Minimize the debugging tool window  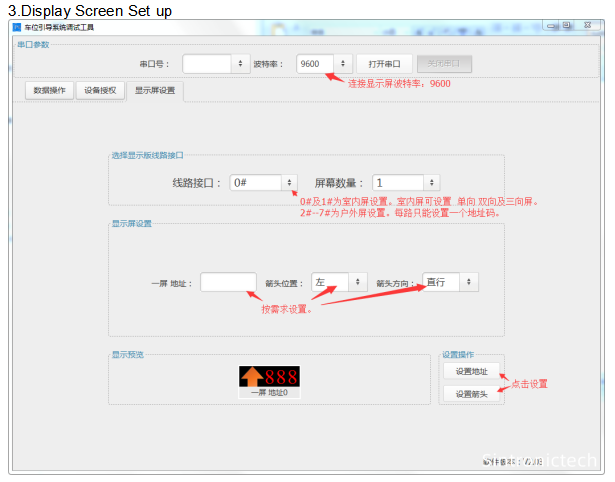[x=549, y=26]
